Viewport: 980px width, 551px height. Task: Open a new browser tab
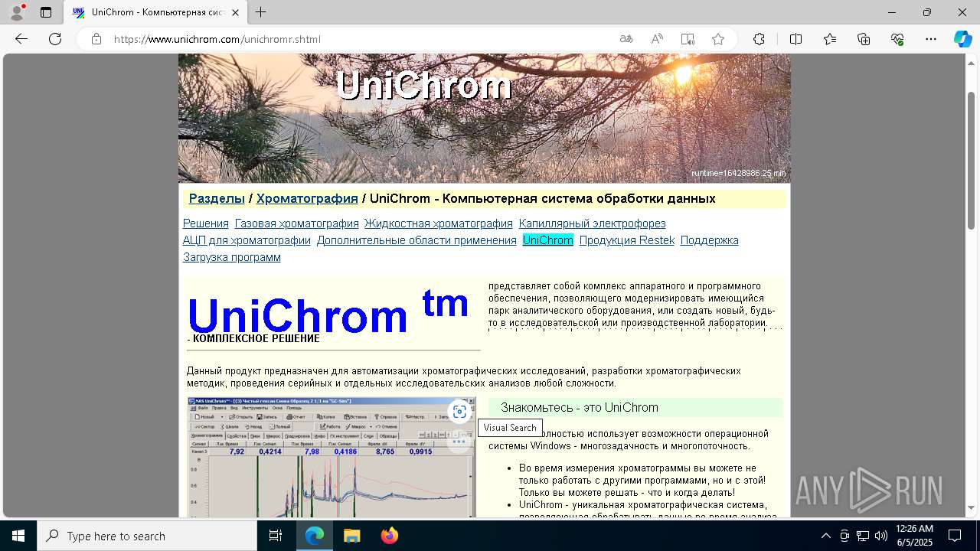click(261, 12)
